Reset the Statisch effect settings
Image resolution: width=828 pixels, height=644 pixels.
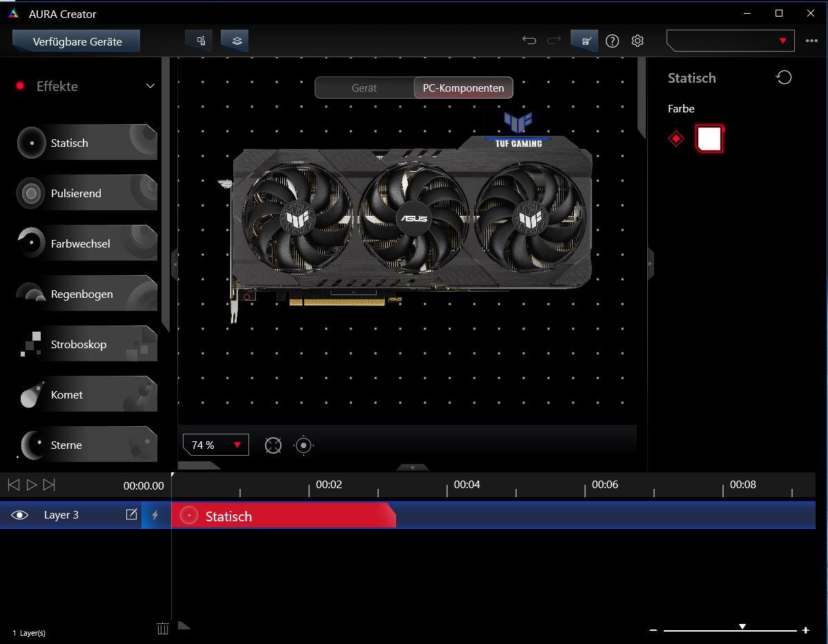pos(784,77)
